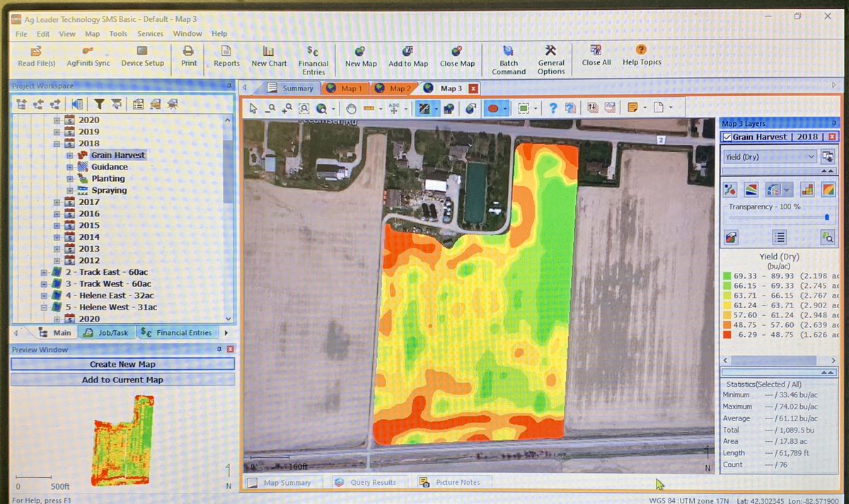Viewport: 849px width, 504px height.
Task: Switch to the Job/Task tab
Action: 105,333
